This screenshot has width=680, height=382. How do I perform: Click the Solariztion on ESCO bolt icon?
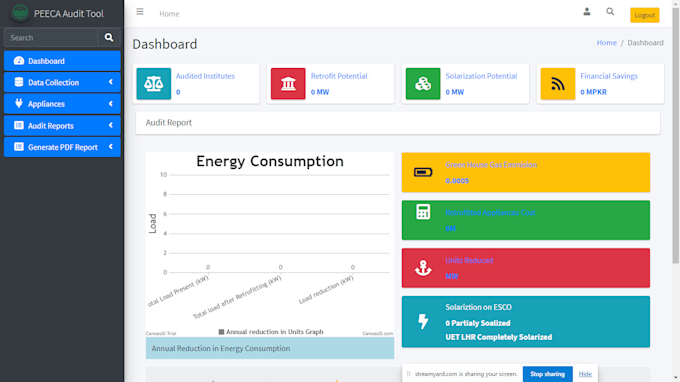[423, 321]
